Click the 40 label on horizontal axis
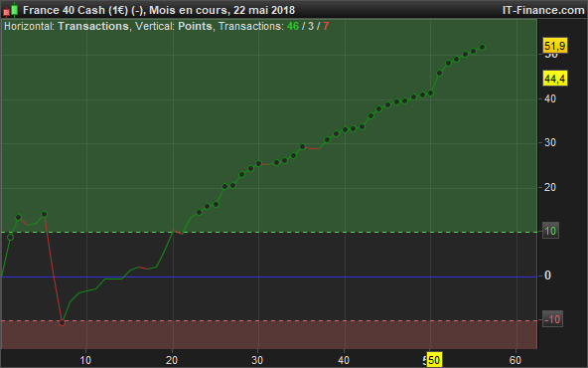588x368 pixels. [x=344, y=360]
